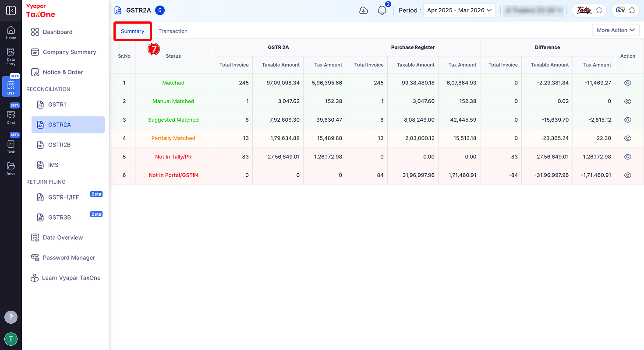Viewport: 644px width, 350px height.
Task: View details of Suggested Matched row
Action: [x=627, y=119]
